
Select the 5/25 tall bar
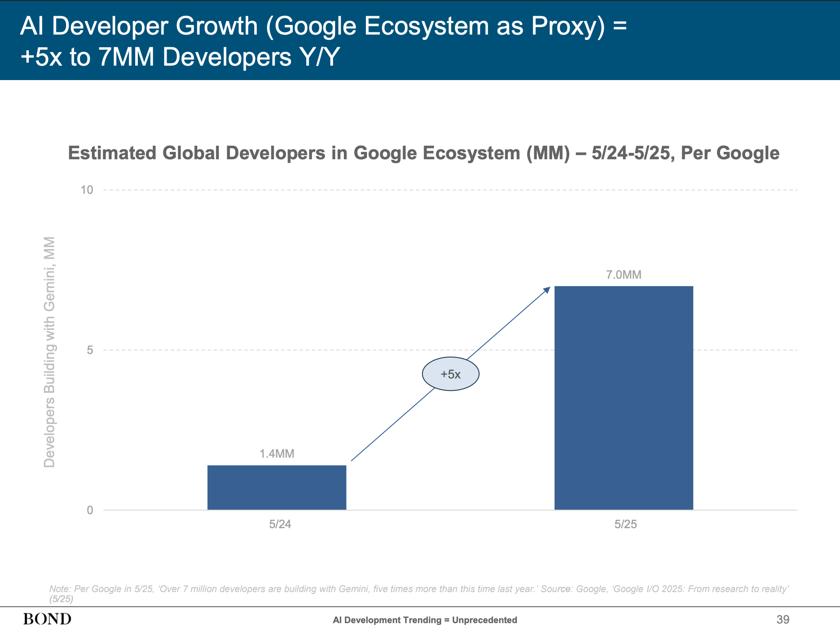[623, 397]
